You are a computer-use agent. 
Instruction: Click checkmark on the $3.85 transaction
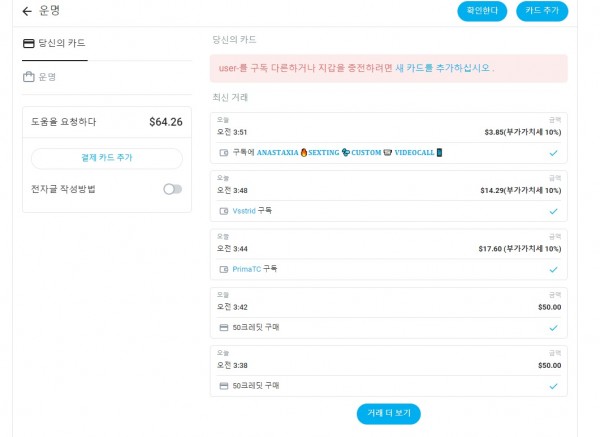point(553,153)
